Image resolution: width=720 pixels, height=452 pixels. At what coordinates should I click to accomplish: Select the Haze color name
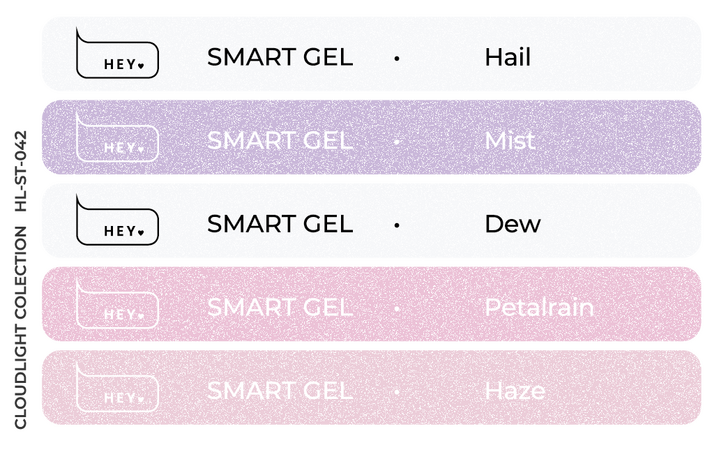click(515, 391)
